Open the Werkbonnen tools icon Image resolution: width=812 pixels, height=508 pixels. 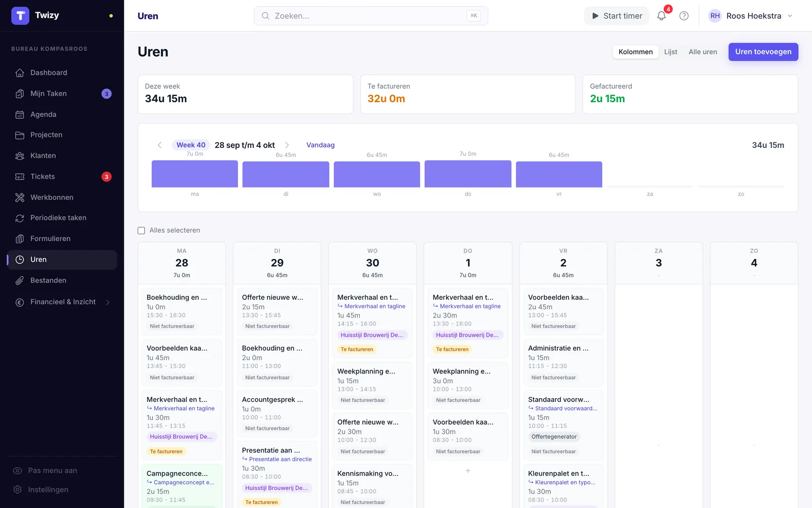(x=20, y=197)
